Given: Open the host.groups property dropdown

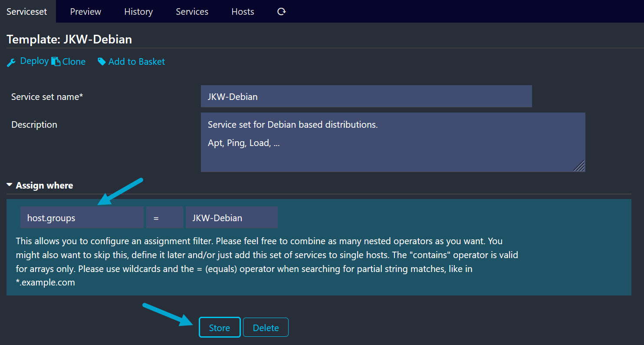Looking at the screenshot, I should (82, 218).
